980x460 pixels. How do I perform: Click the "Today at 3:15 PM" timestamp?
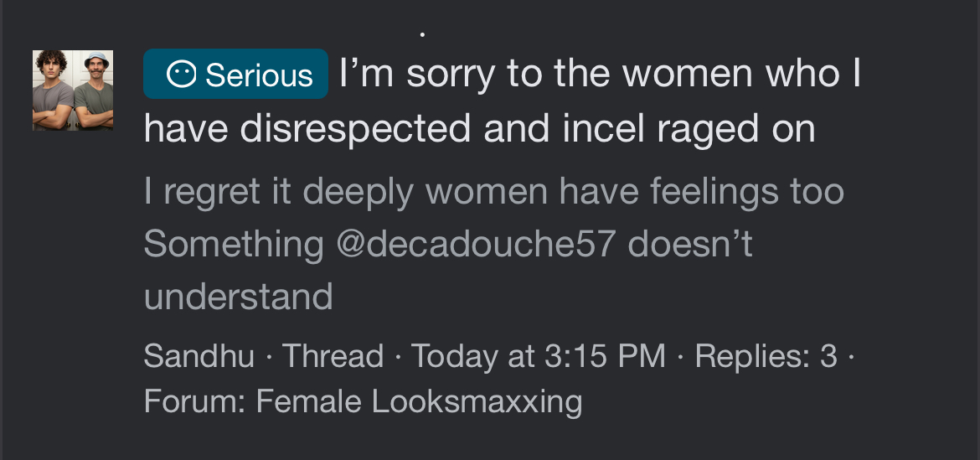click(x=538, y=356)
